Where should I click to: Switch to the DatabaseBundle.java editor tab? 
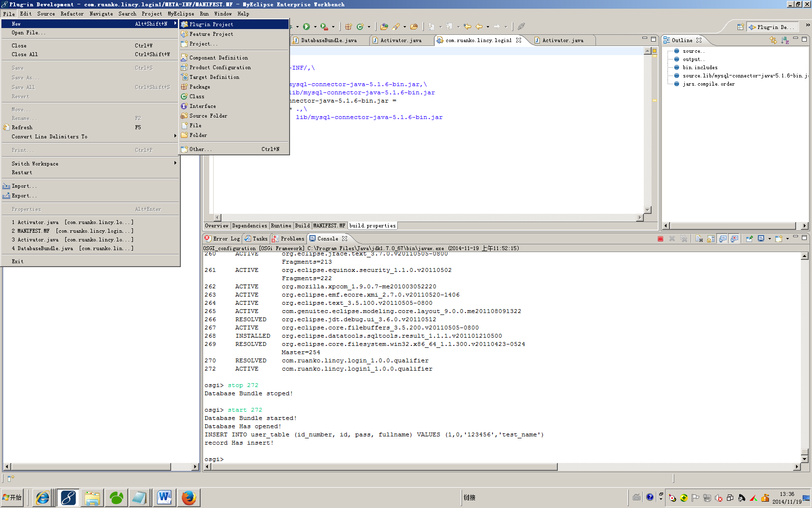(x=329, y=40)
